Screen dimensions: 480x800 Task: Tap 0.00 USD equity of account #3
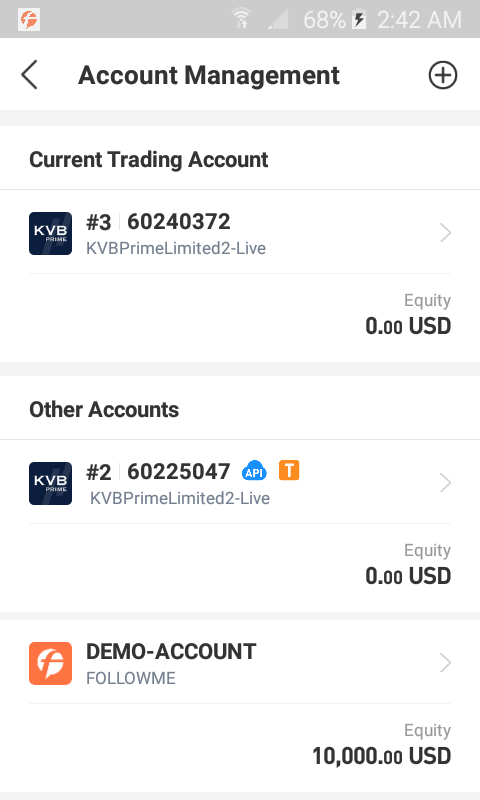408,326
